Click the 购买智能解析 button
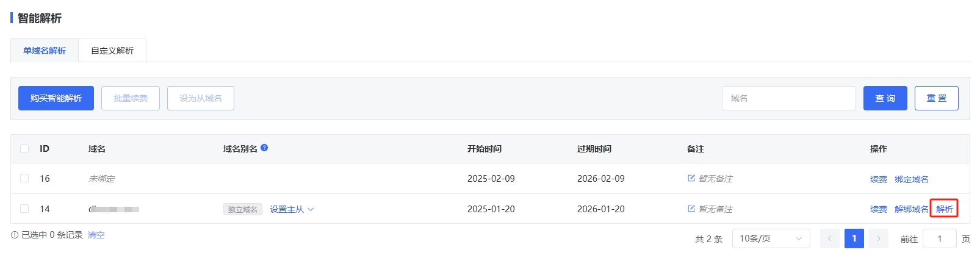980x258 pixels. click(x=56, y=98)
